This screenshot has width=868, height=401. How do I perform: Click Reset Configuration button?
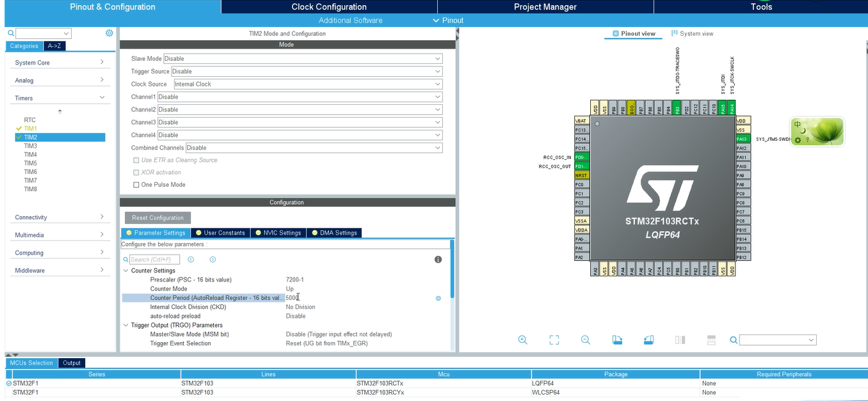[x=158, y=217]
